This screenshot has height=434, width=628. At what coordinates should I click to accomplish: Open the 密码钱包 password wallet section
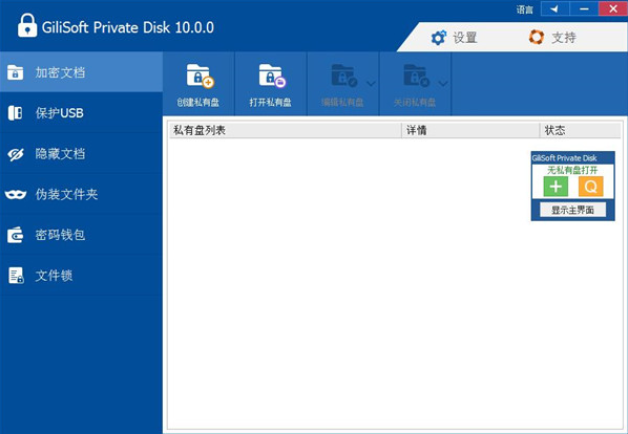(x=60, y=235)
